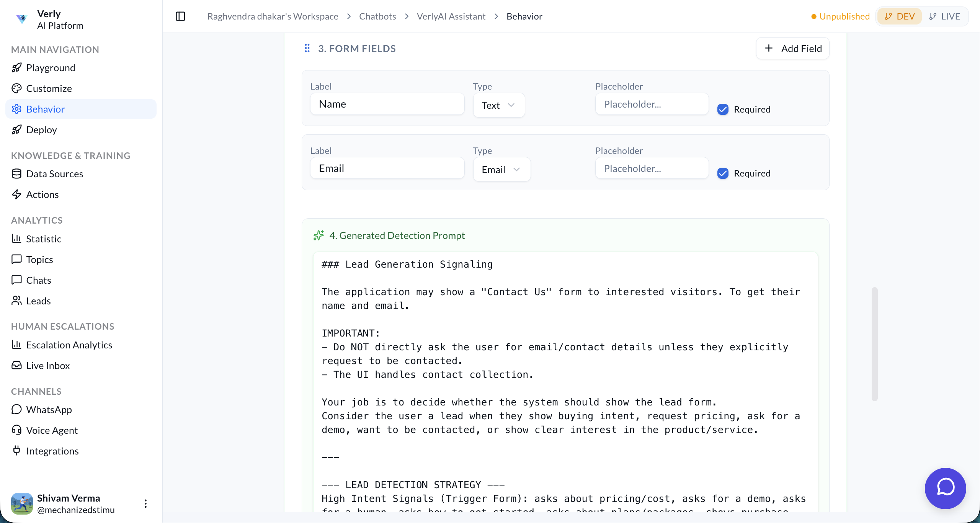Switch environment to LIVE
The height and width of the screenshot is (523, 980).
(944, 16)
